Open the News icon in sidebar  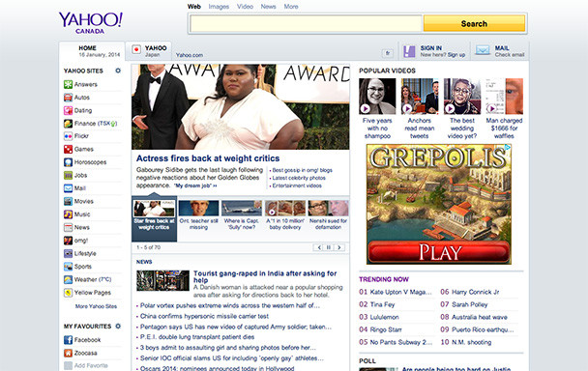[x=68, y=227]
